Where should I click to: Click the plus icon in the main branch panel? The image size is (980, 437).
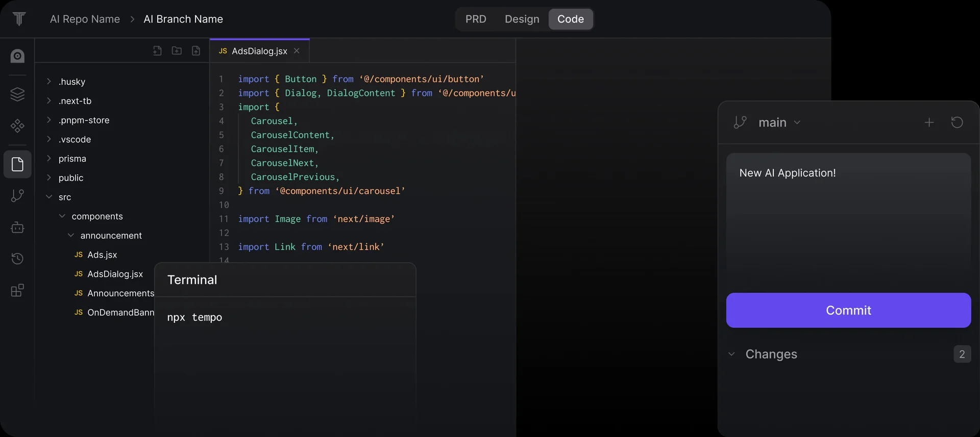(929, 122)
